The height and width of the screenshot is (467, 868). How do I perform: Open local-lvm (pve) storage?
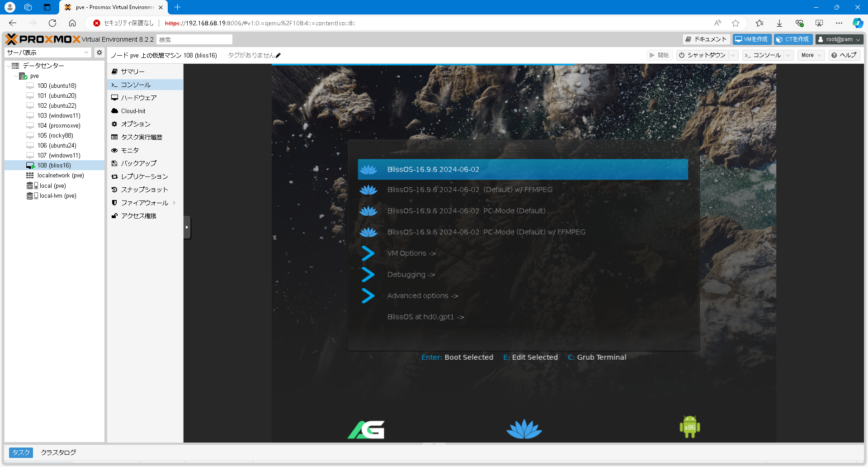(x=58, y=195)
